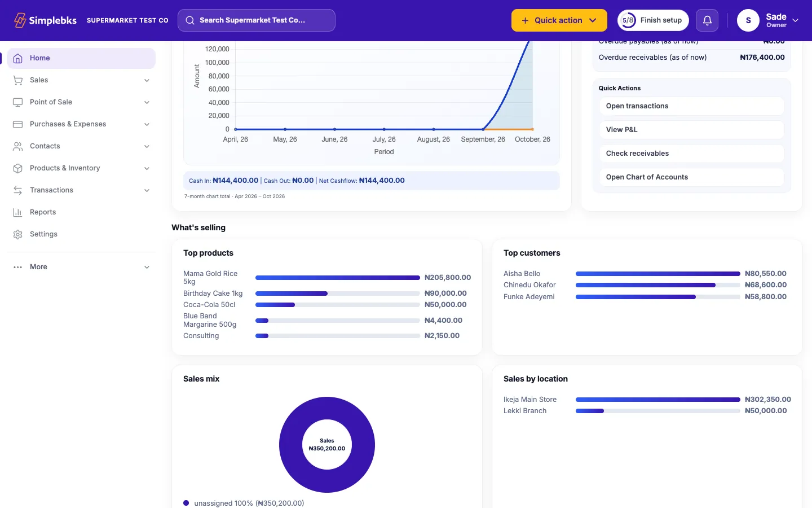Click the Transactions arrows icon
Viewport: 812px width, 508px height.
tap(18, 190)
